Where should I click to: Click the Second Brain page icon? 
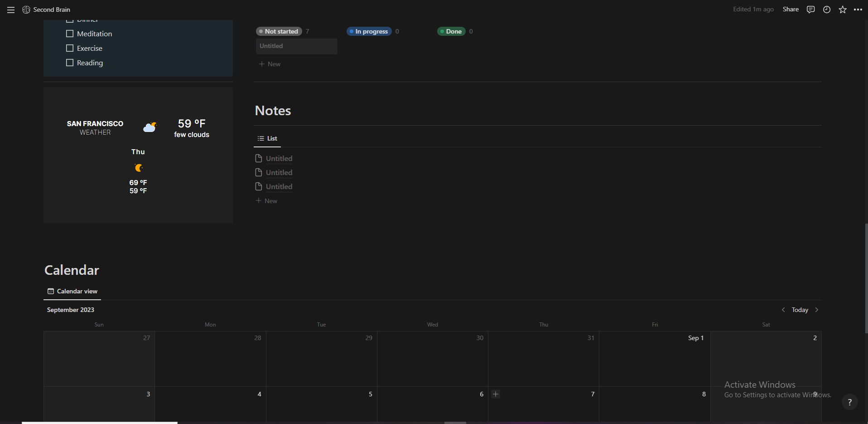[x=26, y=10]
